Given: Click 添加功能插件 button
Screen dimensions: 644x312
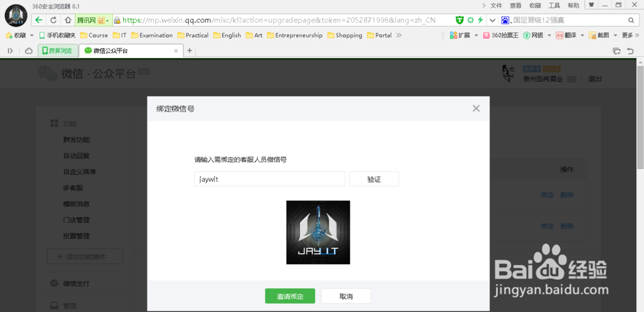Looking at the screenshot, I should click(x=85, y=257).
